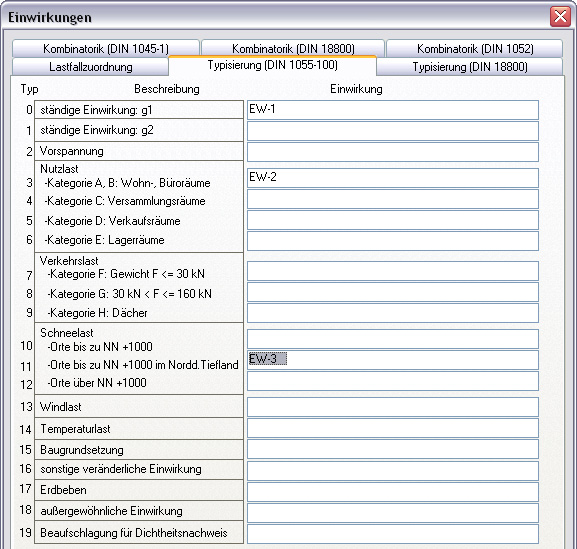Click the Kategorie E Lagerräume field
Viewport: 577px width, 549px height.
click(393, 241)
